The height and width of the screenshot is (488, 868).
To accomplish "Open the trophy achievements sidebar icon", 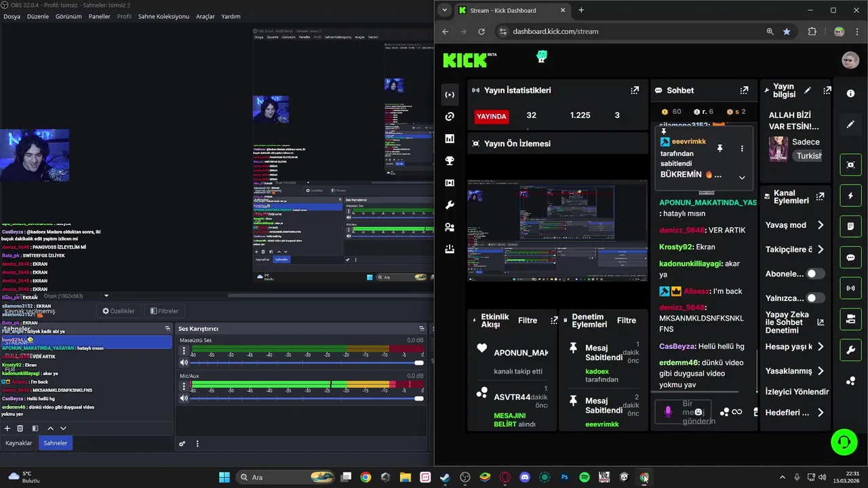I will click(x=450, y=161).
